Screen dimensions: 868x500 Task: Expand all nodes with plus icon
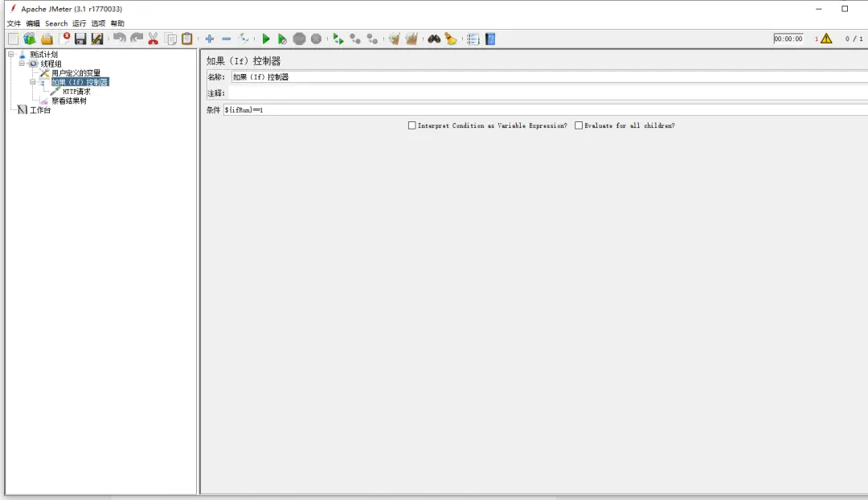(209, 39)
